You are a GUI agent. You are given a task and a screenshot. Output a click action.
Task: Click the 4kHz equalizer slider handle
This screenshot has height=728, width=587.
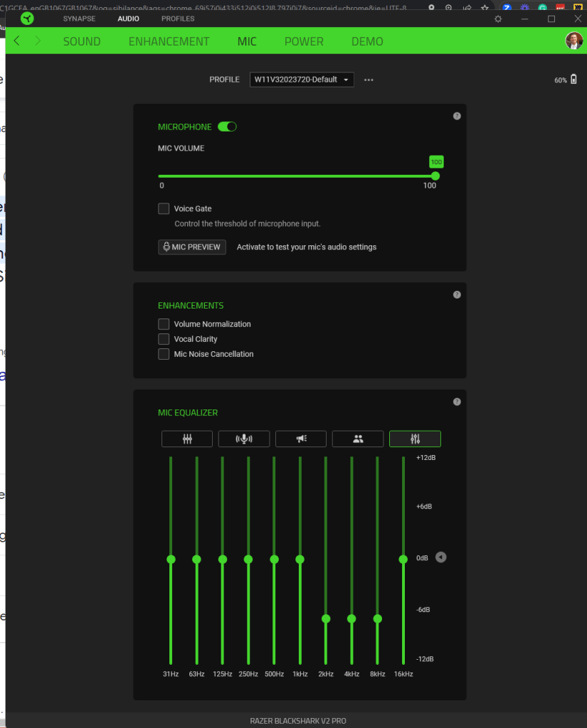(x=351, y=619)
